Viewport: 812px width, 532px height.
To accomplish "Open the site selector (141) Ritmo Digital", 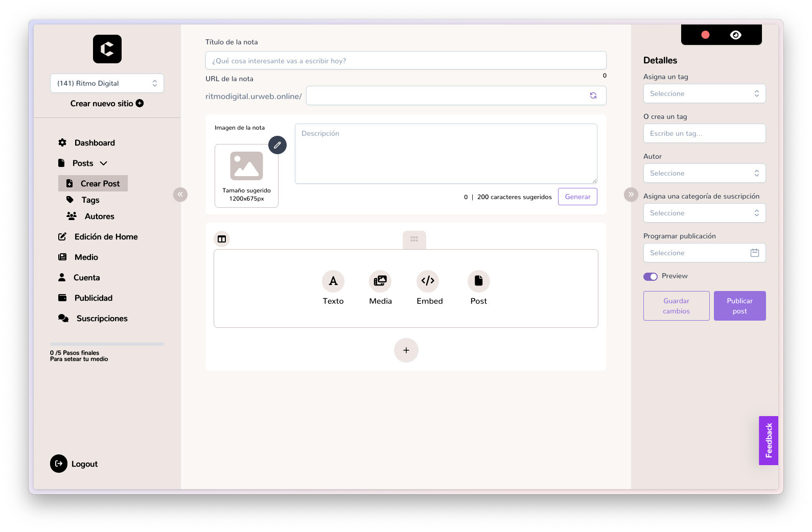I will (x=107, y=83).
